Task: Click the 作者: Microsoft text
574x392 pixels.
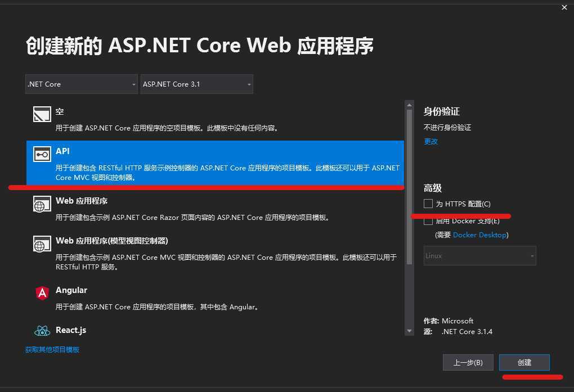Action: point(449,321)
